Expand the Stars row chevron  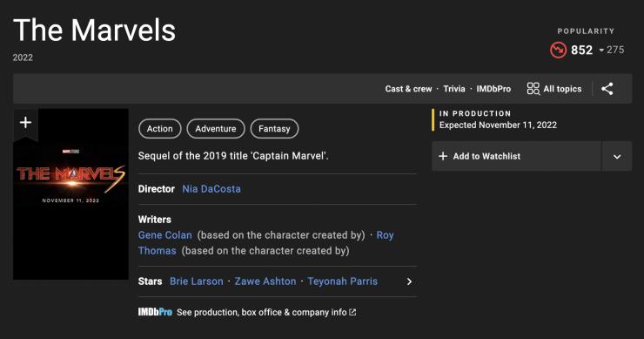409,281
